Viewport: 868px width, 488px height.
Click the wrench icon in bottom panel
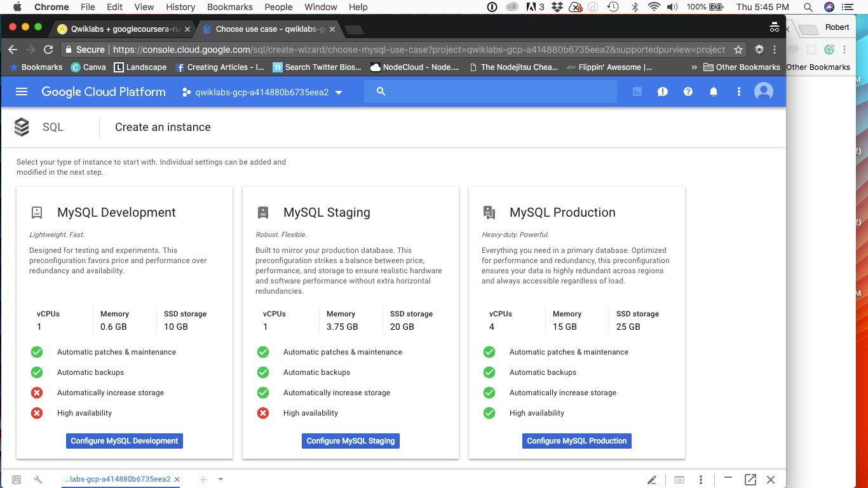click(37, 480)
